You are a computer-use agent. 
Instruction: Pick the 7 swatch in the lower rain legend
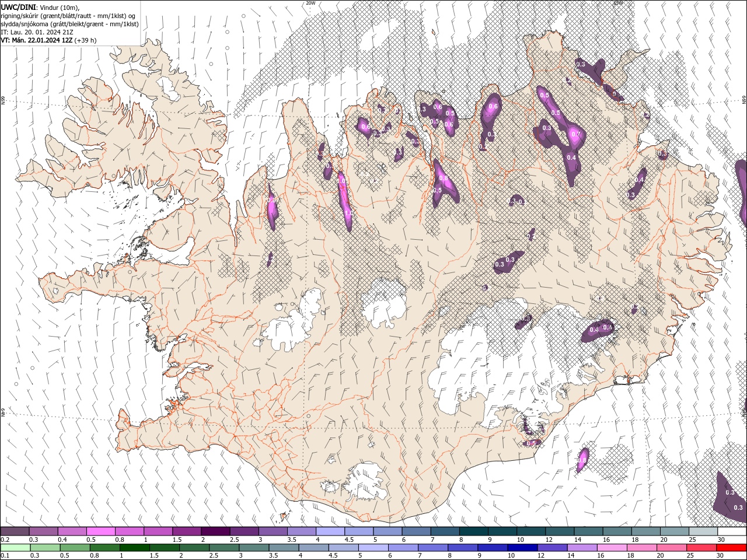433,548
